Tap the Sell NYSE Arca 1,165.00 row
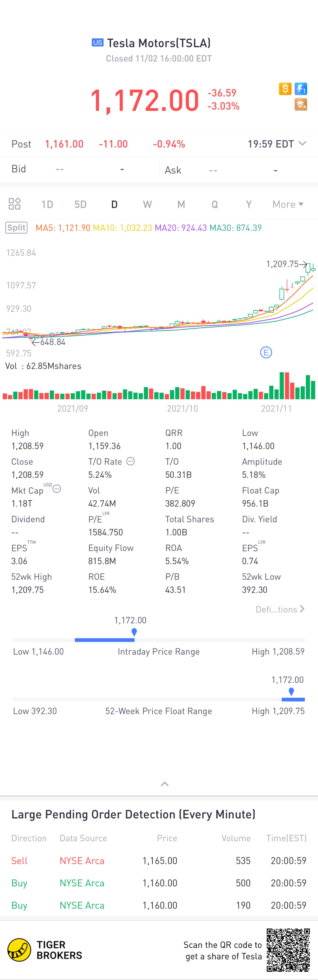Screen dimensions: 318x980 (x=159, y=861)
